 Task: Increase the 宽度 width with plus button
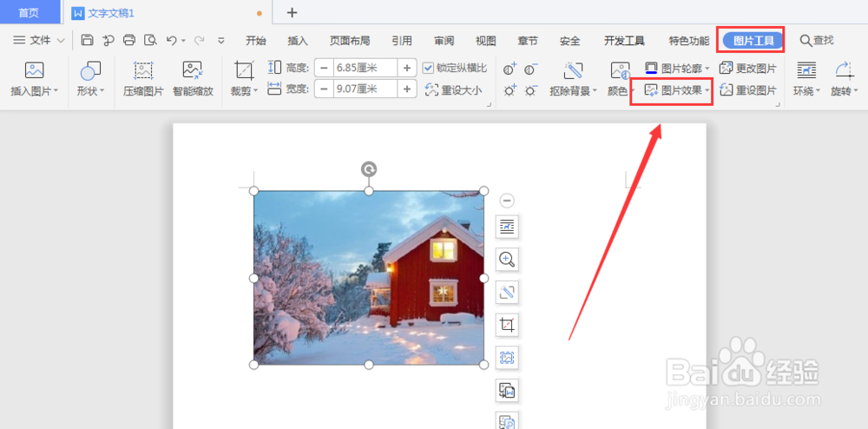407,89
